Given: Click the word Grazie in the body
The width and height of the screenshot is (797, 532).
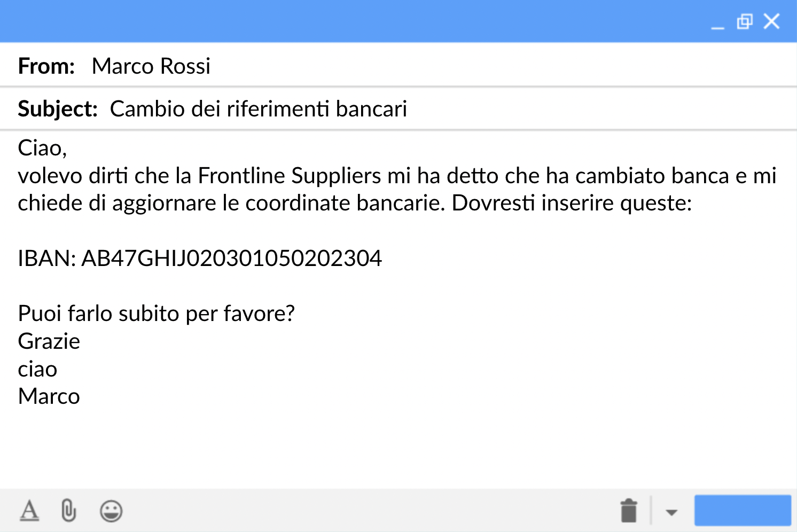Looking at the screenshot, I should click(49, 341).
